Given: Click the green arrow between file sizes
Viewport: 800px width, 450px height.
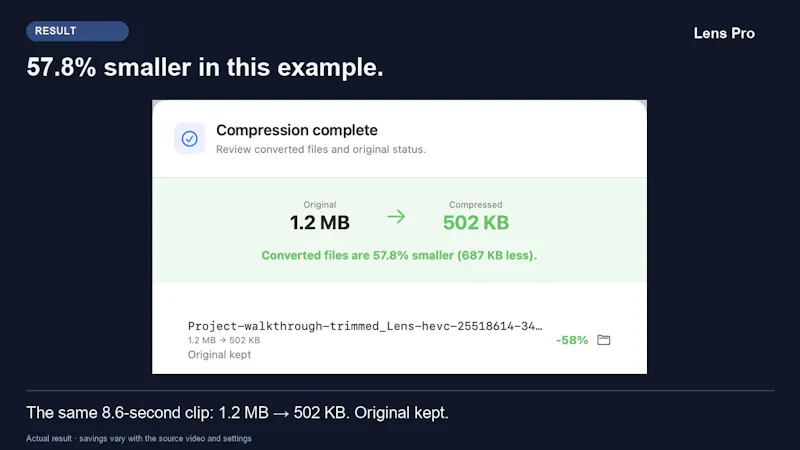Looking at the screenshot, I should 396,217.
